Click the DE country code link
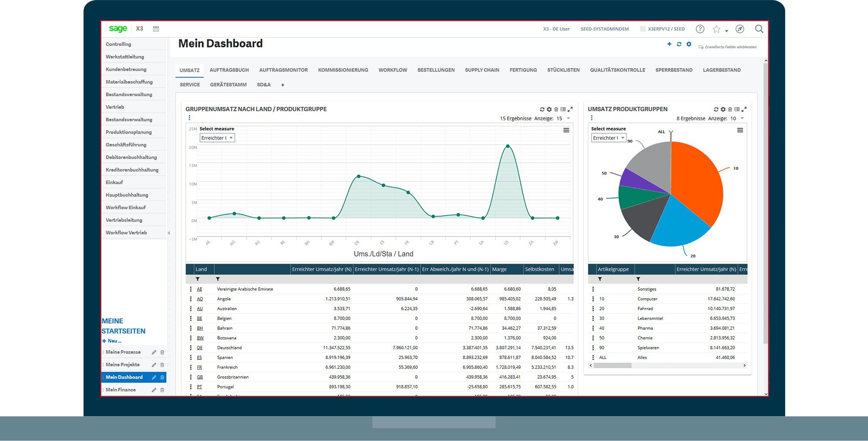 tap(200, 348)
